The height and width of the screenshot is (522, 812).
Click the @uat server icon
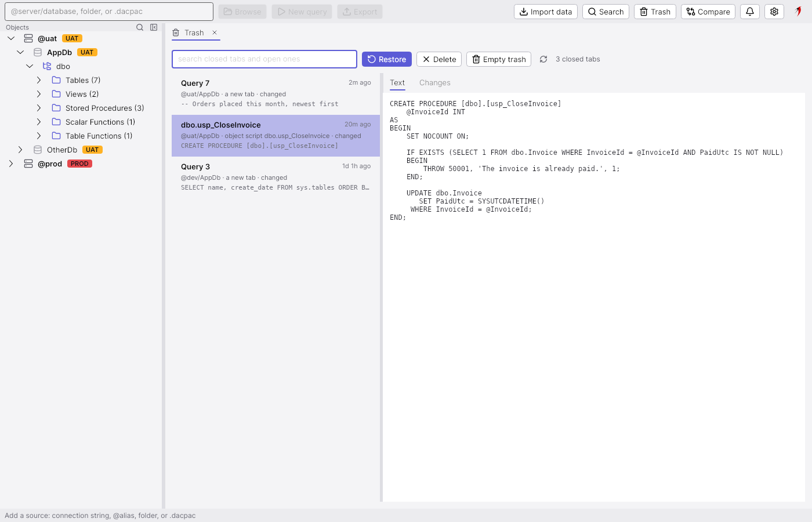coord(28,38)
